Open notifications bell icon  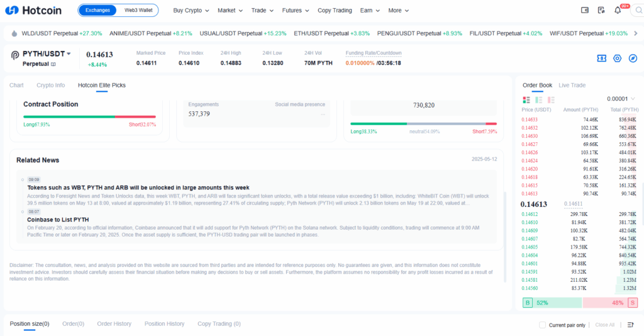618,10
